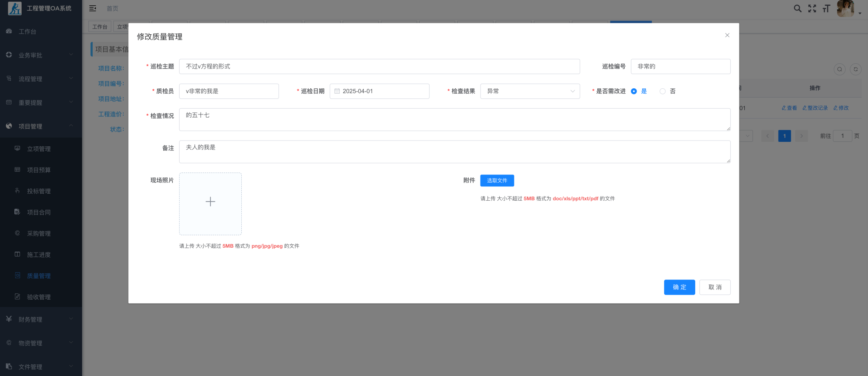Select 否 radio option for improvement

[x=663, y=91]
